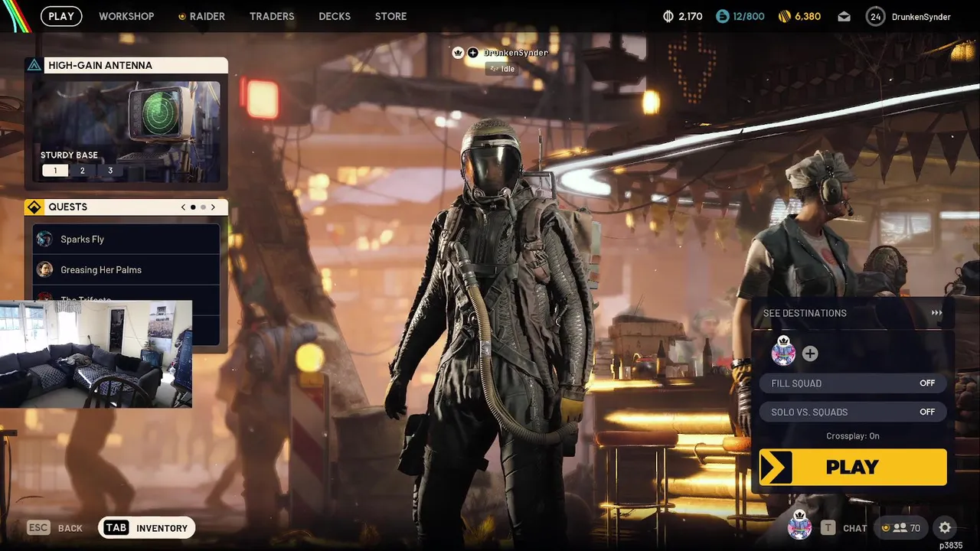The height and width of the screenshot is (551, 980).
Task: Click the triple arrow destinations icon
Action: (936, 313)
